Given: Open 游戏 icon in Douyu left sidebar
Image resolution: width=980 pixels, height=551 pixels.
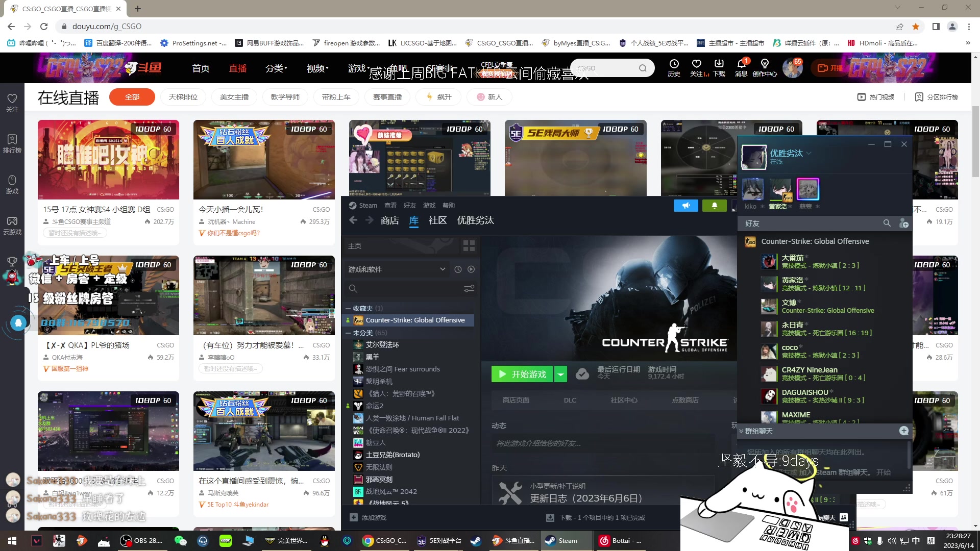Looking at the screenshot, I should pyautogui.click(x=12, y=184).
